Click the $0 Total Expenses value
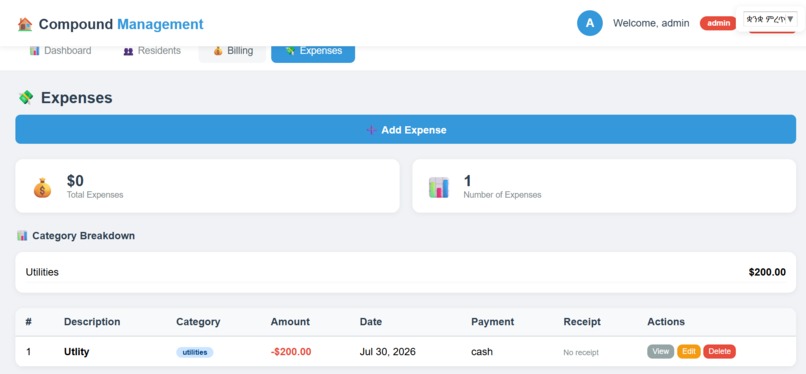 point(75,181)
